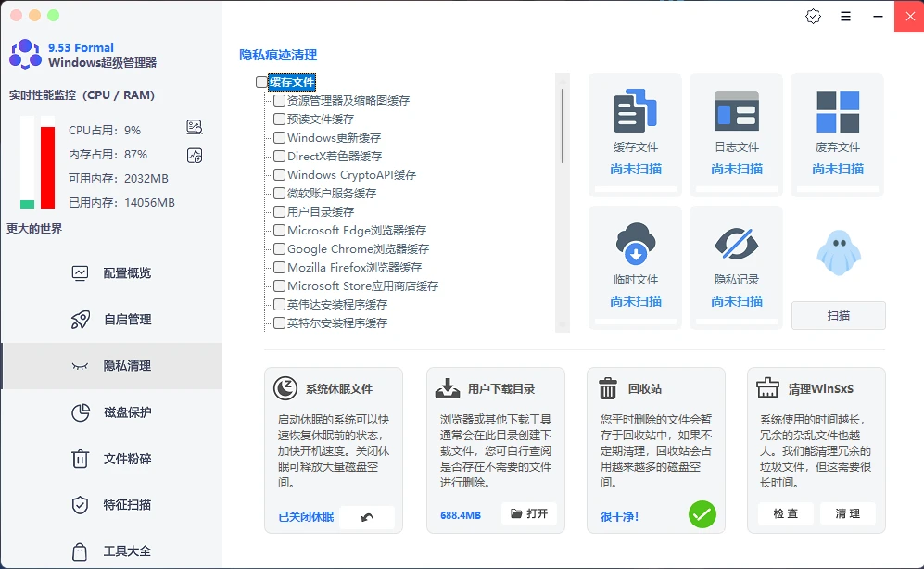Check the 缓存文件 master checkbox

[260, 82]
